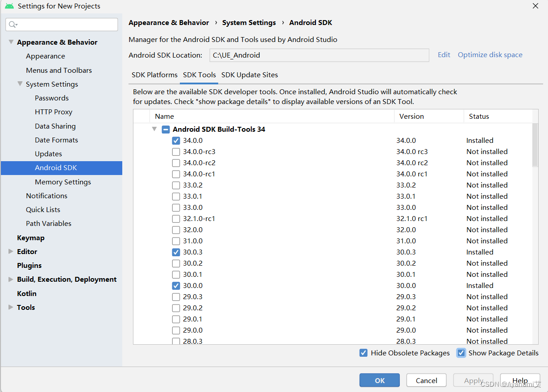This screenshot has height=392, width=548.
Task: Collapse the System Settings subtree arrow
Action: coord(20,84)
